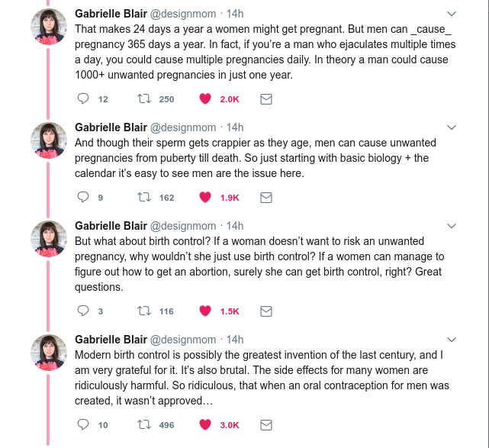Reply to the birth control questions tweet
Screen dimensions: 489x448
click(85, 311)
